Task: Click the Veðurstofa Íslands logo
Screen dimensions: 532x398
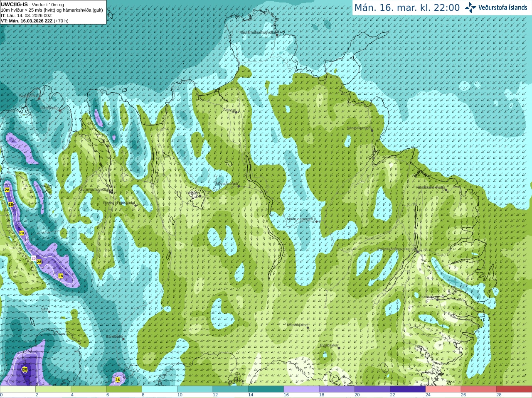Action: 496,7
